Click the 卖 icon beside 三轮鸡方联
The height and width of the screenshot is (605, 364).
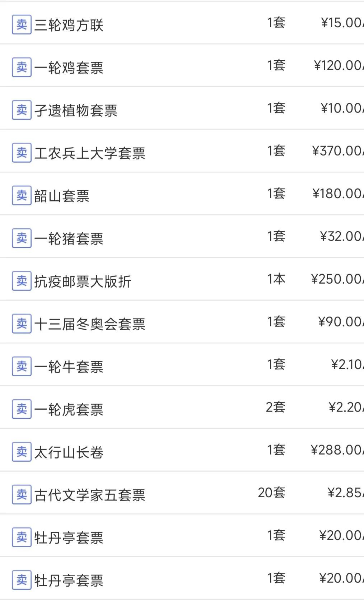(22, 24)
